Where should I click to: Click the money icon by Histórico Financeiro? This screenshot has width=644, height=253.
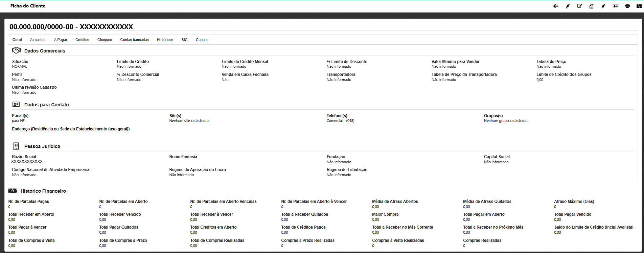(13, 191)
